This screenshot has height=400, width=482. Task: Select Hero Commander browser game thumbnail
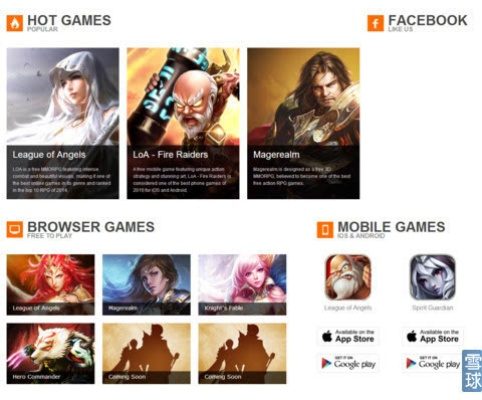pos(51,353)
